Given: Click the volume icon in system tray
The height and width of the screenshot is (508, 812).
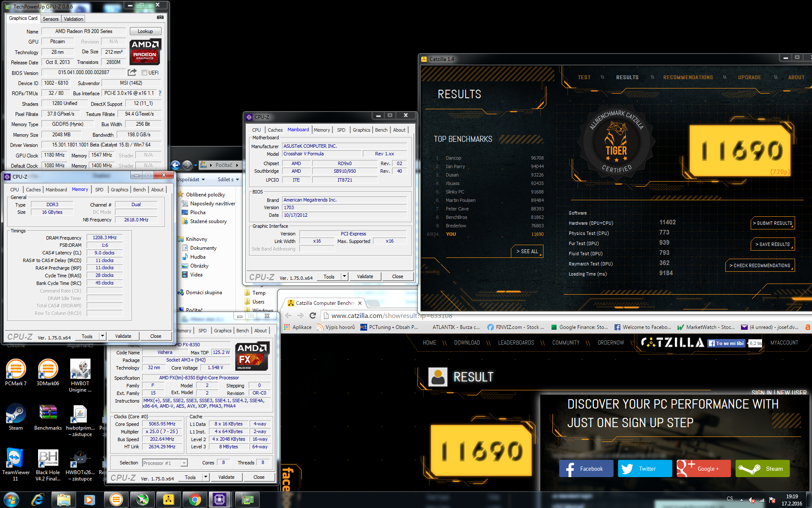Looking at the screenshot, I should [752, 500].
